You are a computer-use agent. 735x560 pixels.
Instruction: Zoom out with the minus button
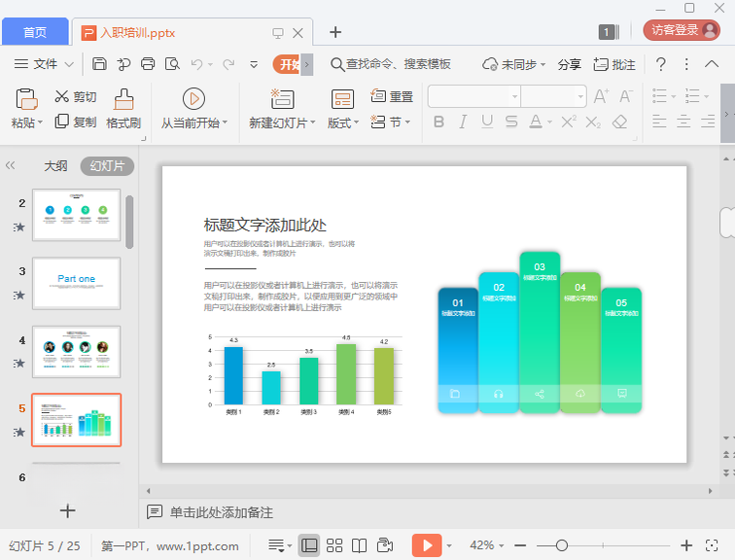(520, 545)
